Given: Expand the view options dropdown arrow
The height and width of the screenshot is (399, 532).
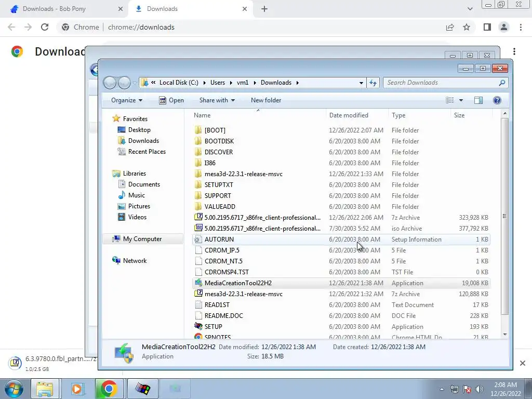Looking at the screenshot, I should (461, 100).
